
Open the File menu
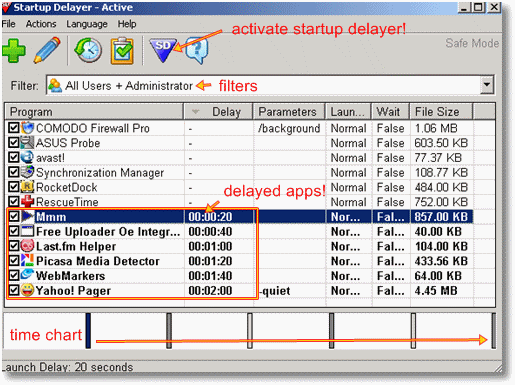click(9, 24)
